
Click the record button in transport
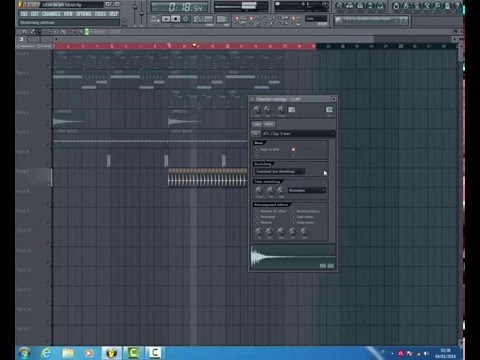pyautogui.click(x=186, y=19)
